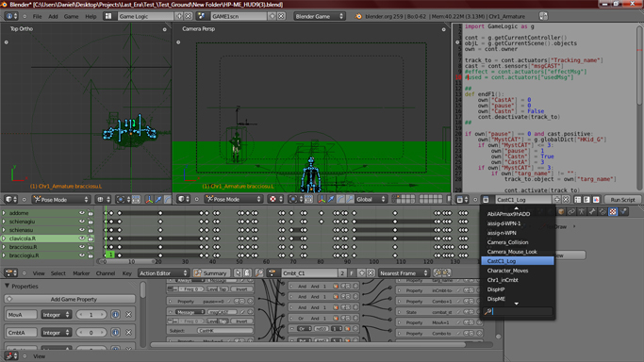Open the Global orientation dropdown

pyautogui.click(x=371, y=200)
